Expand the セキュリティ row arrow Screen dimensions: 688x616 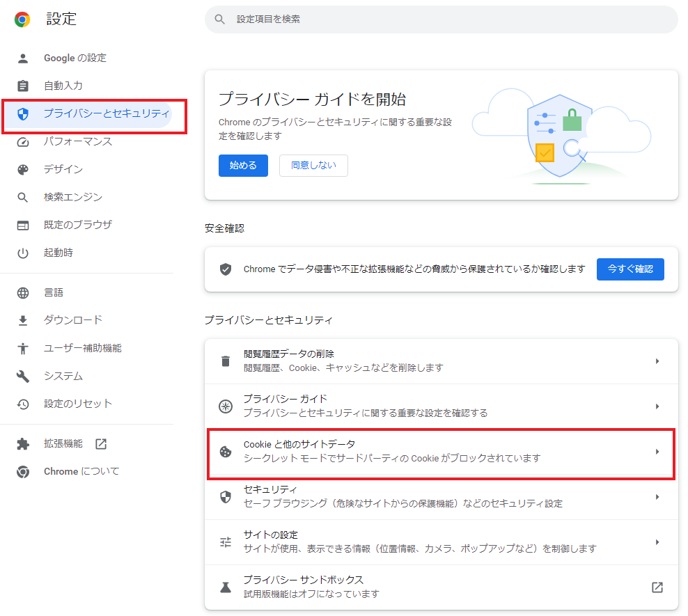coord(657,497)
